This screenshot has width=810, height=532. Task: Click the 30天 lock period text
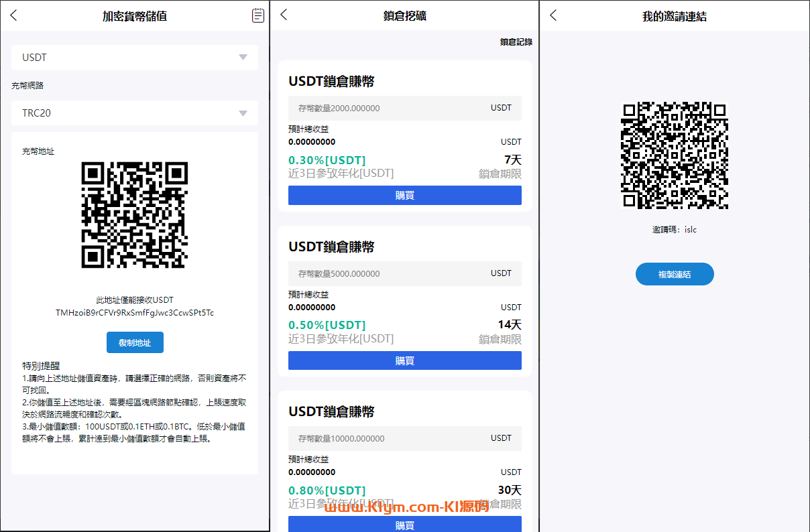(510, 490)
